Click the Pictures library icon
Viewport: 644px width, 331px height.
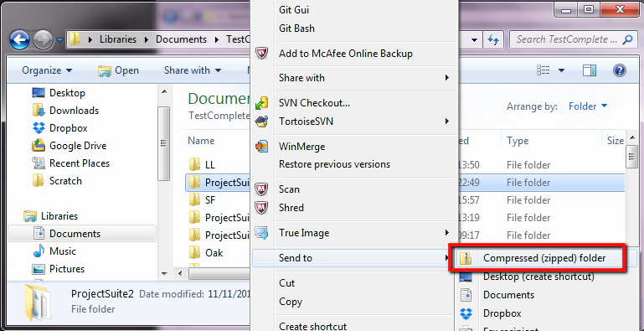tap(39, 269)
